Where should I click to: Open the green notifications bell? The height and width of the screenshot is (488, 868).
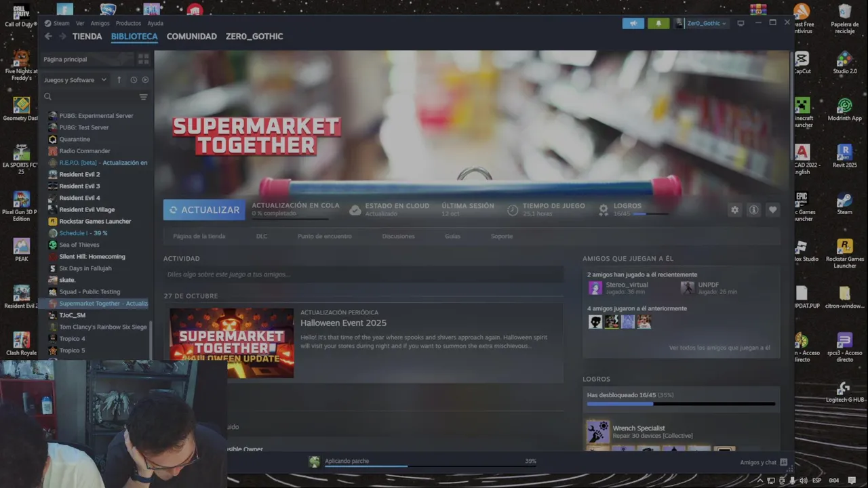pyautogui.click(x=658, y=23)
